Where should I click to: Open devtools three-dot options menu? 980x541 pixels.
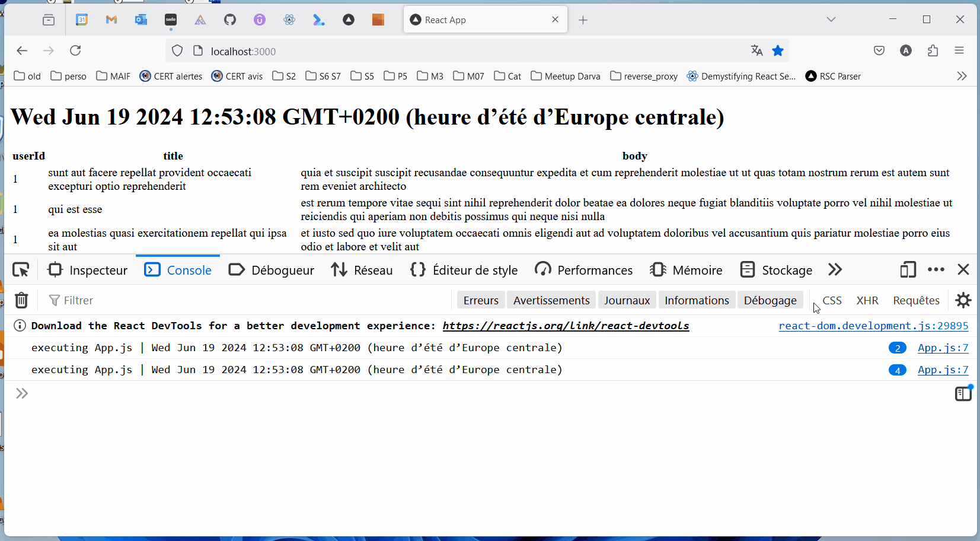[936, 270]
